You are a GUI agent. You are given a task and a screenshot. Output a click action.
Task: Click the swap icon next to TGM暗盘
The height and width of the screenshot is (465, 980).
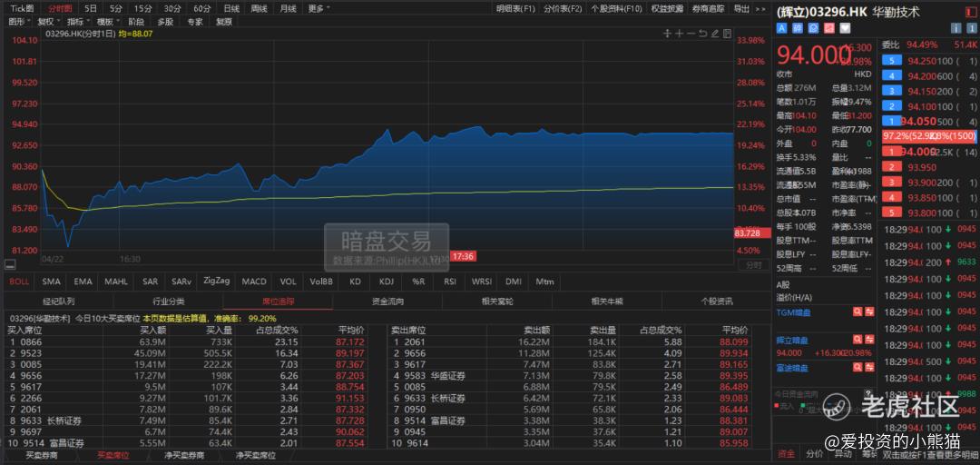coord(868,312)
